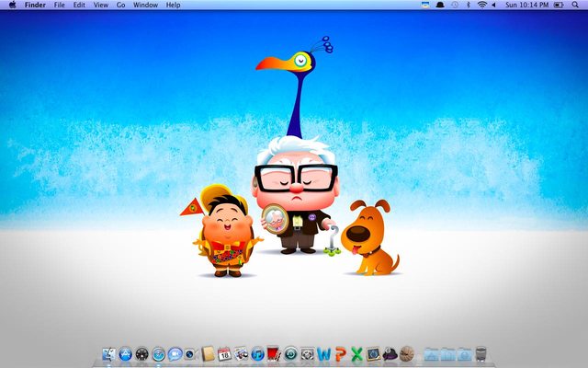Viewport: 588px width, 368px height.
Task: Open the chalkboard-style app icon in Dock
Action: coord(374,354)
